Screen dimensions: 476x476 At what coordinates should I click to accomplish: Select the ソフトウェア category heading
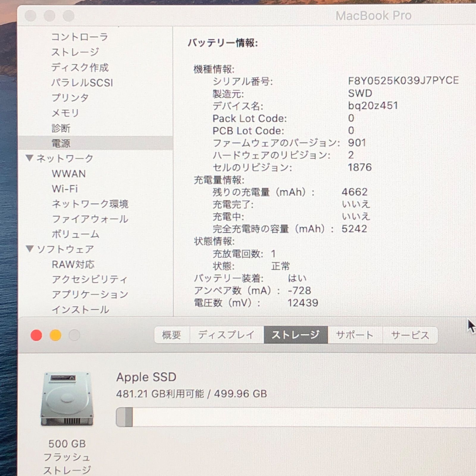65,249
